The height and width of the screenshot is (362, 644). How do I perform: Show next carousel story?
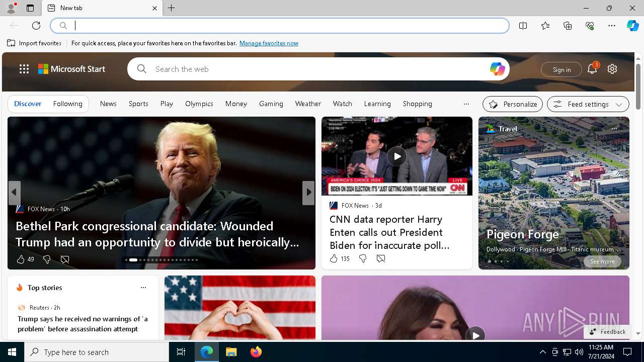click(308, 192)
